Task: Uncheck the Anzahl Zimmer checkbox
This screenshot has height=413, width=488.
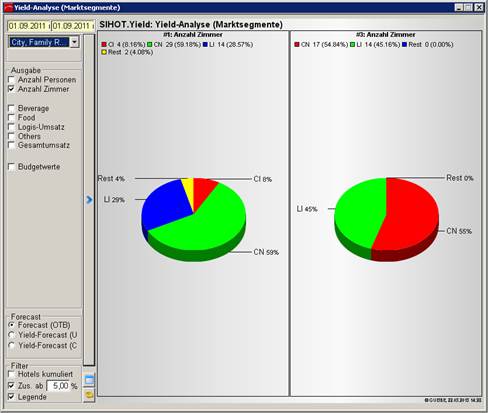Action: click(12, 89)
